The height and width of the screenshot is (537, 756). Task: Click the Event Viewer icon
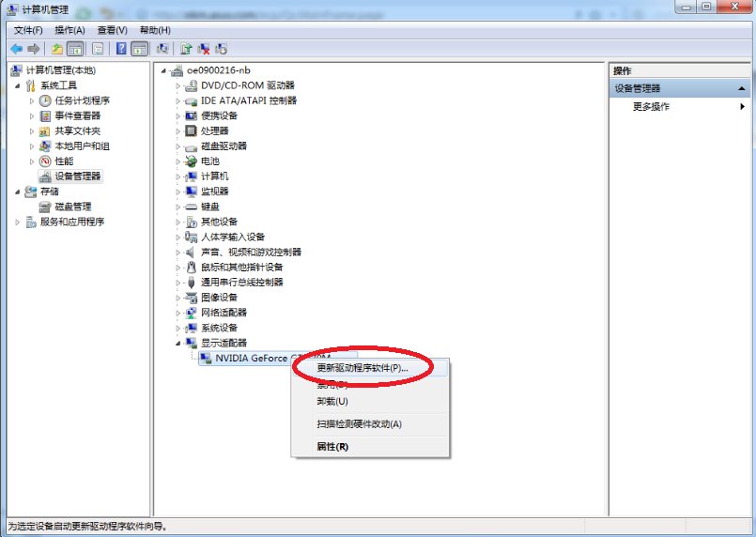coord(45,115)
